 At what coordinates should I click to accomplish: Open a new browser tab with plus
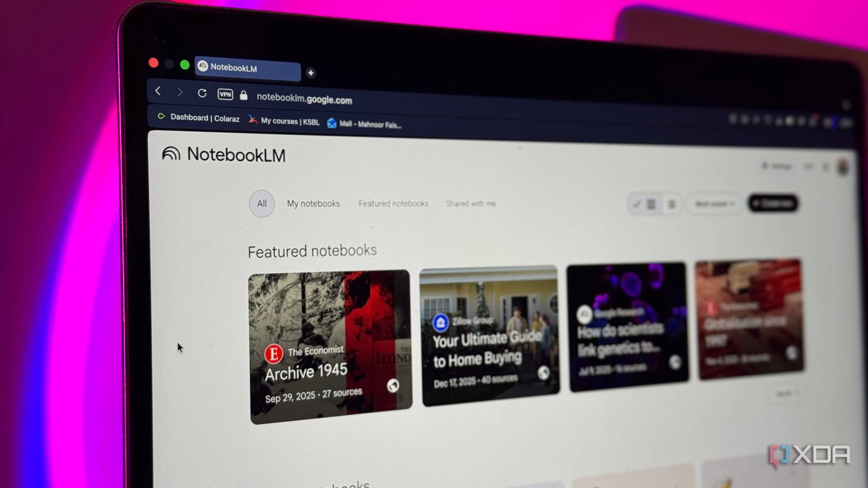click(x=311, y=73)
